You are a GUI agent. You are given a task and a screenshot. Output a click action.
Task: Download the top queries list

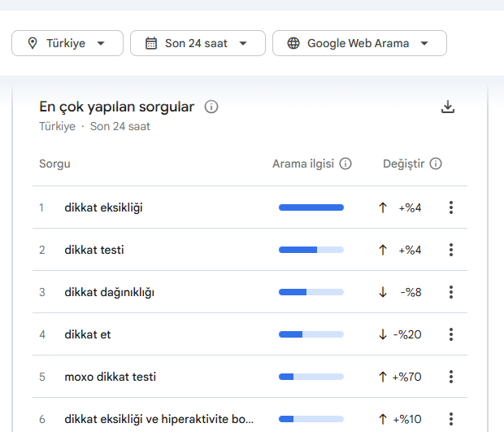tap(447, 107)
